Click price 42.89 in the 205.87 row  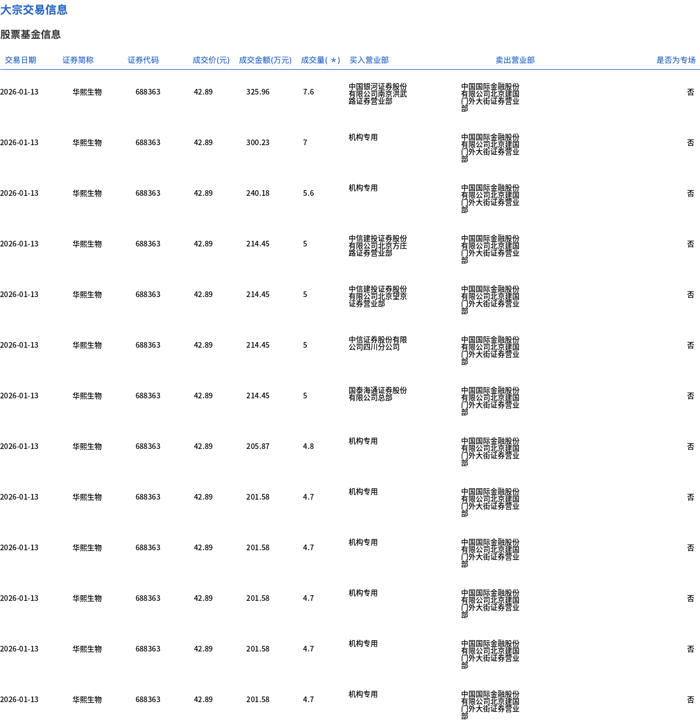[203, 447]
